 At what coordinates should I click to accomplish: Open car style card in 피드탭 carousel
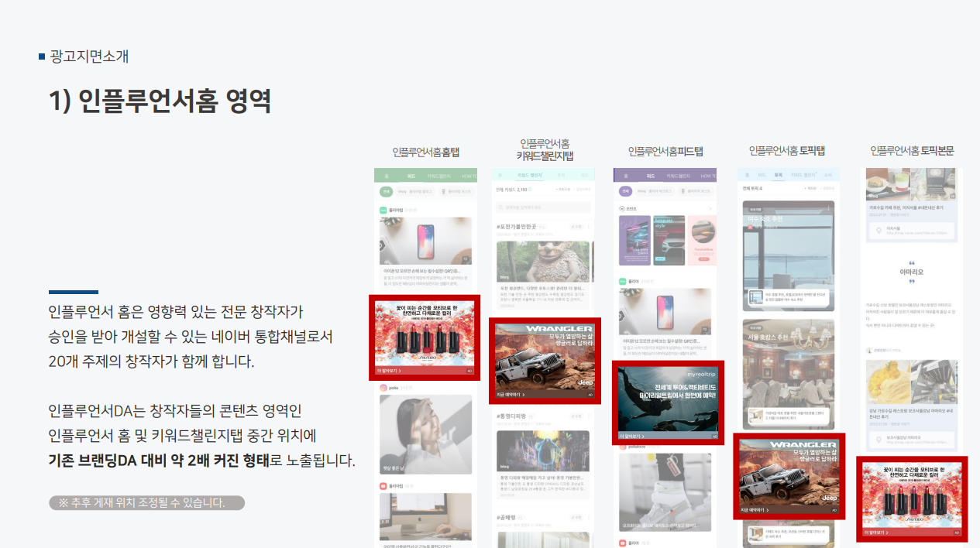(669, 238)
